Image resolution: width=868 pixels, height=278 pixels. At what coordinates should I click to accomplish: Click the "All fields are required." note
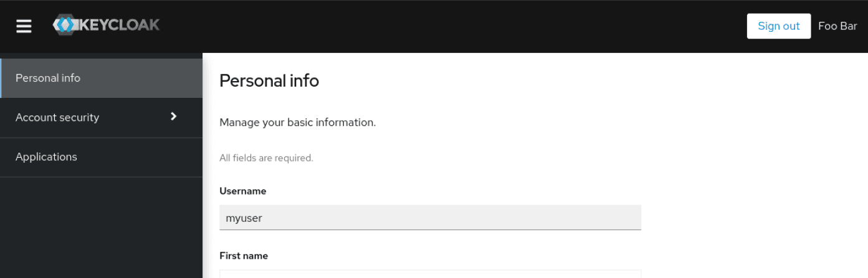266,158
